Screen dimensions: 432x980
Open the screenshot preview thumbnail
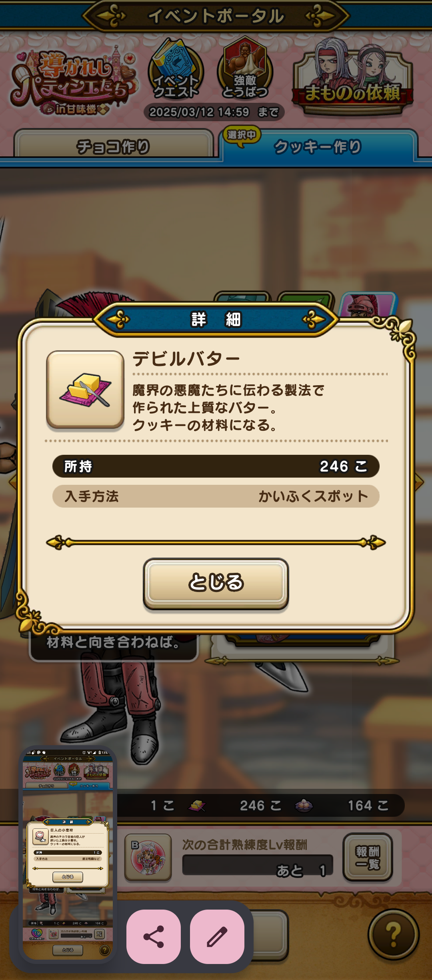pos(68,854)
